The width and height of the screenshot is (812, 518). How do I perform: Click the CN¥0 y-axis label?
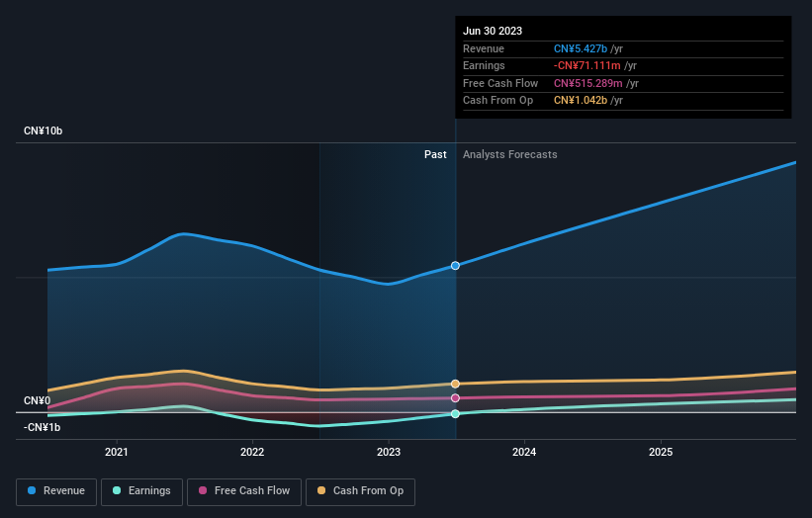38,401
